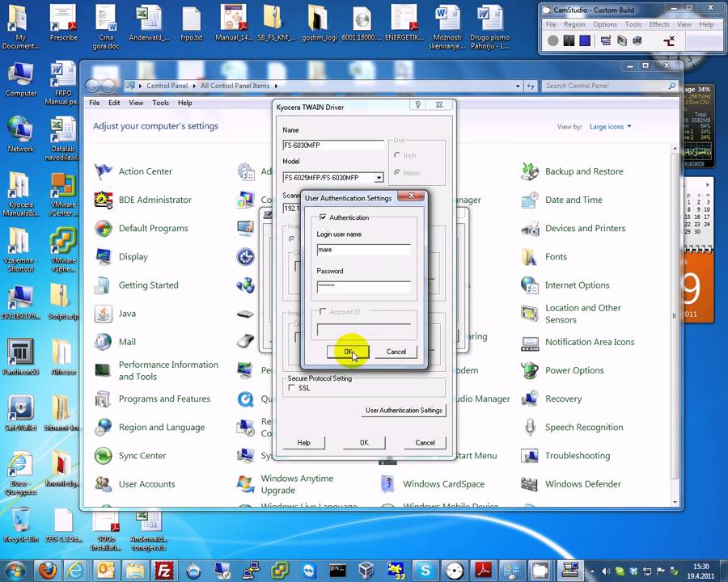Click Help in Kyocera TWAIN Driver
Image resolution: width=728 pixels, height=582 pixels.
[x=303, y=443]
